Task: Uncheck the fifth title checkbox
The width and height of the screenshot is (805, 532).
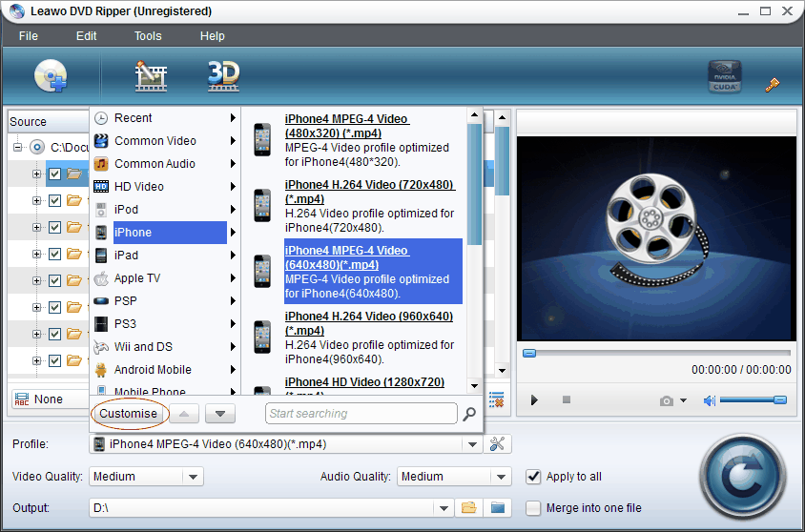Action: (55, 280)
